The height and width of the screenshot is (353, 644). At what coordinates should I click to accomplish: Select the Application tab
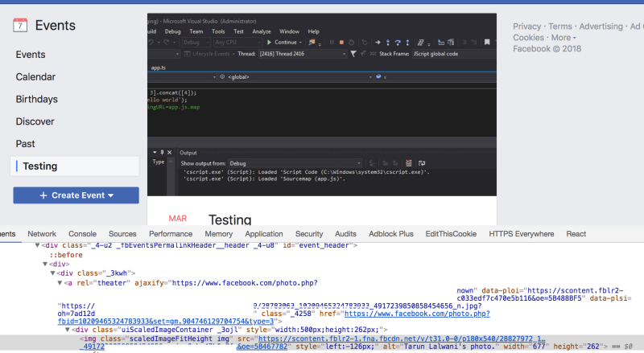click(x=264, y=234)
